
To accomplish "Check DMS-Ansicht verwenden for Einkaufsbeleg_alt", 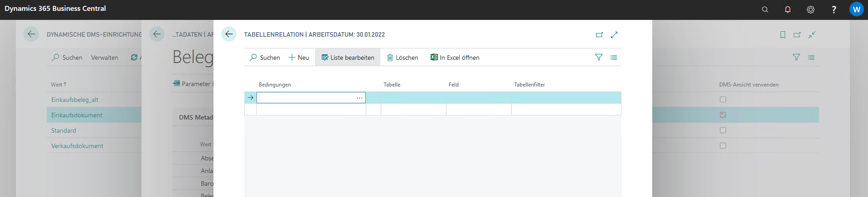I will pos(723,100).
